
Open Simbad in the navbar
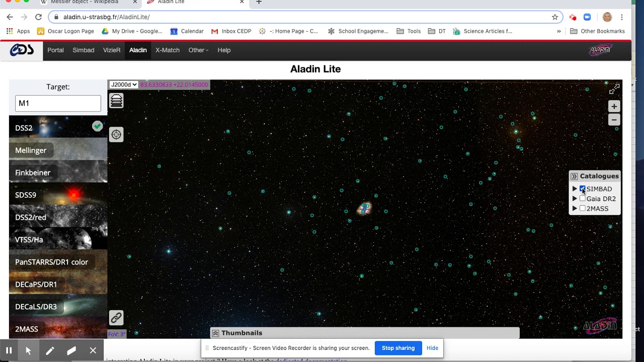click(x=84, y=50)
